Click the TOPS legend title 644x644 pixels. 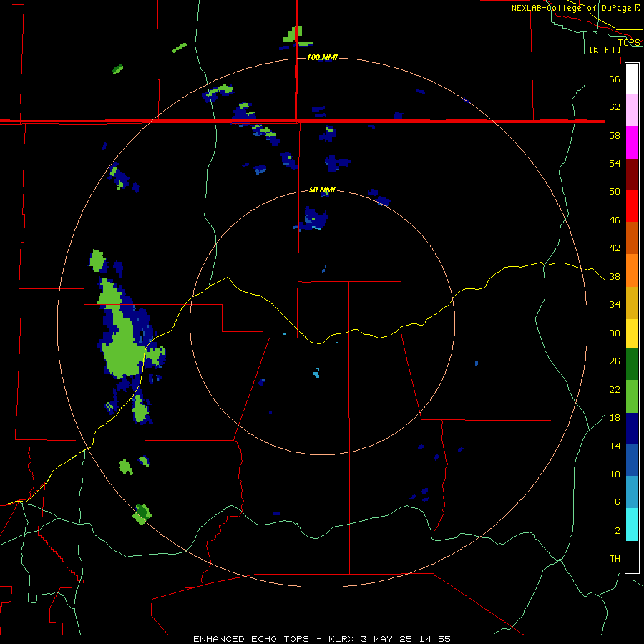(629, 42)
